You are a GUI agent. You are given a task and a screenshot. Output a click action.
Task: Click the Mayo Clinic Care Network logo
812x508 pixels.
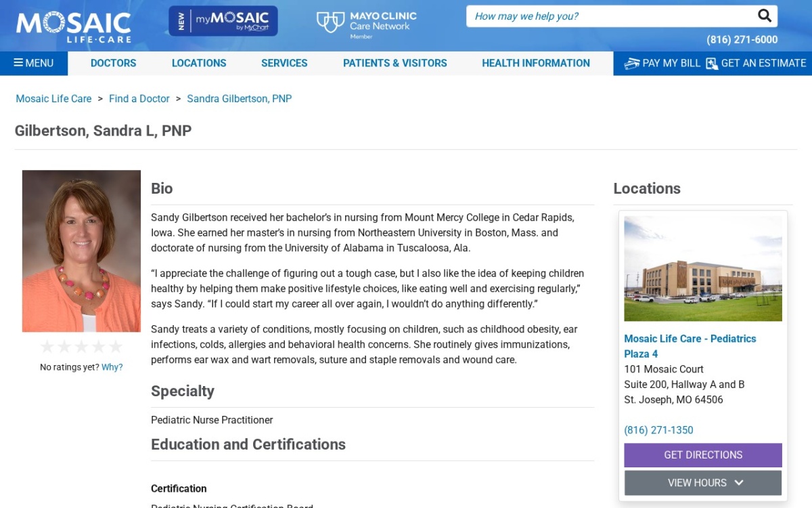367,24
